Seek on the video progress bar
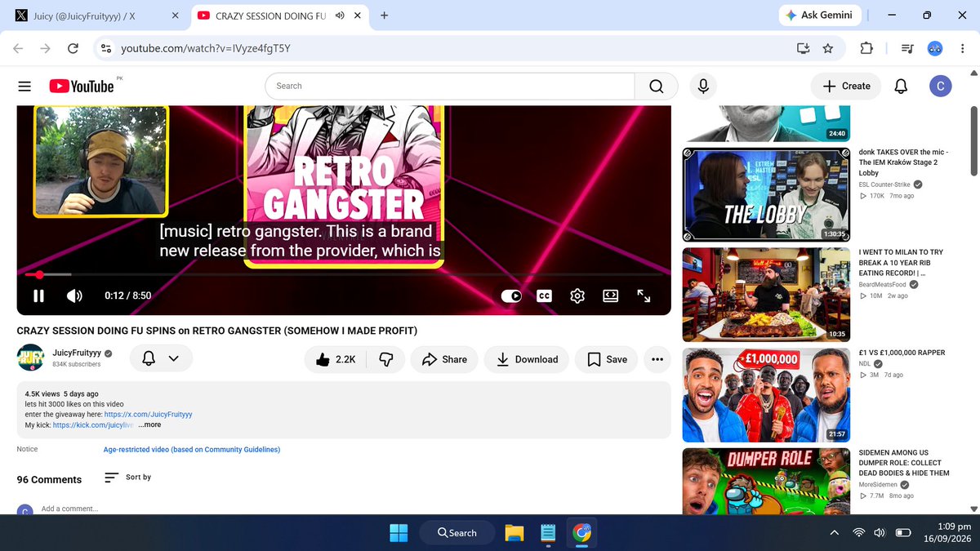This screenshot has height=551, width=980. click(x=344, y=275)
